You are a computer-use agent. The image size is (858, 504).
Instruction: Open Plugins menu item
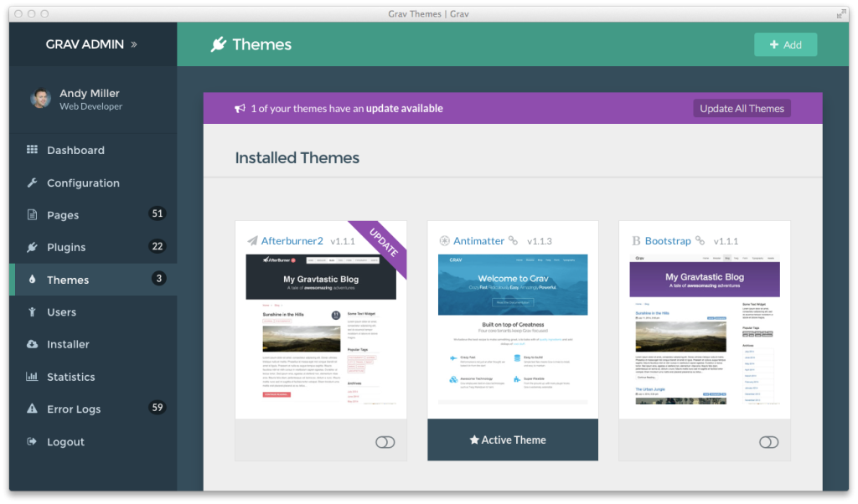(x=93, y=247)
